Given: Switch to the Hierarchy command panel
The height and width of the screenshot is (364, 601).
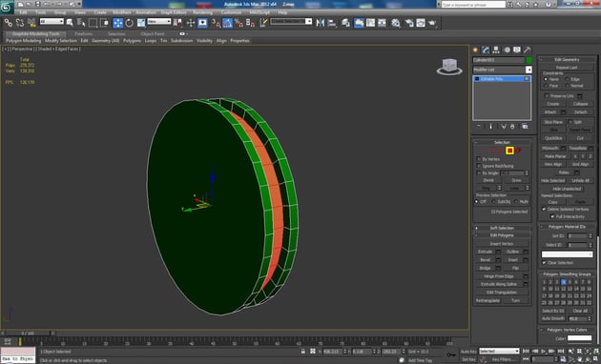Looking at the screenshot, I should 496,50.
